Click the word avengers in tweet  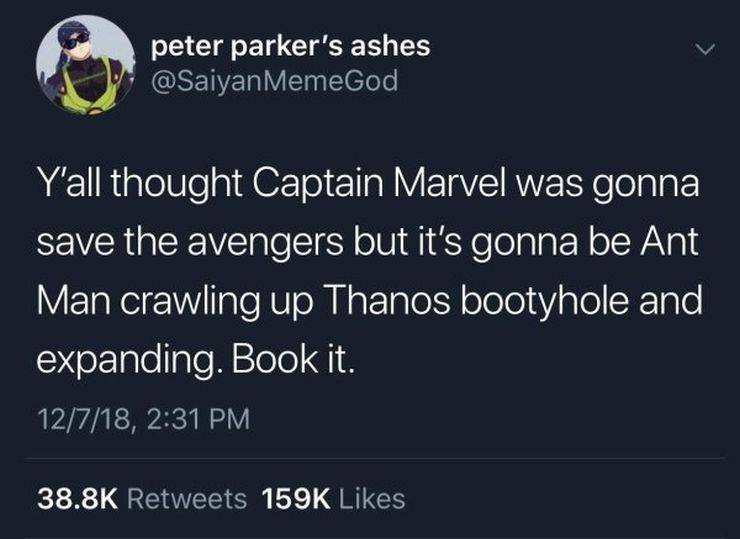(x=265, y=243)
